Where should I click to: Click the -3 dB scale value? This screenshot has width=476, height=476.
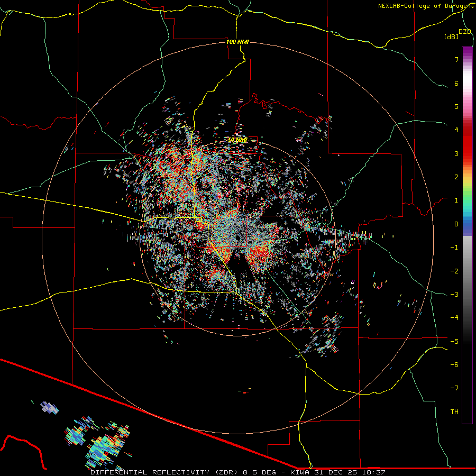click(454, 295)
